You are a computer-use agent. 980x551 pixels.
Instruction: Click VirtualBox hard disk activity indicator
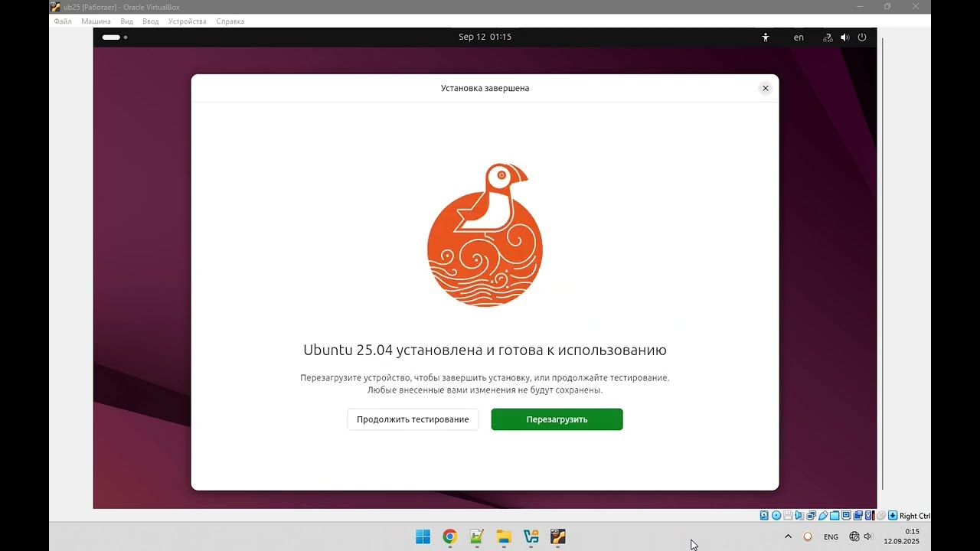764,516
